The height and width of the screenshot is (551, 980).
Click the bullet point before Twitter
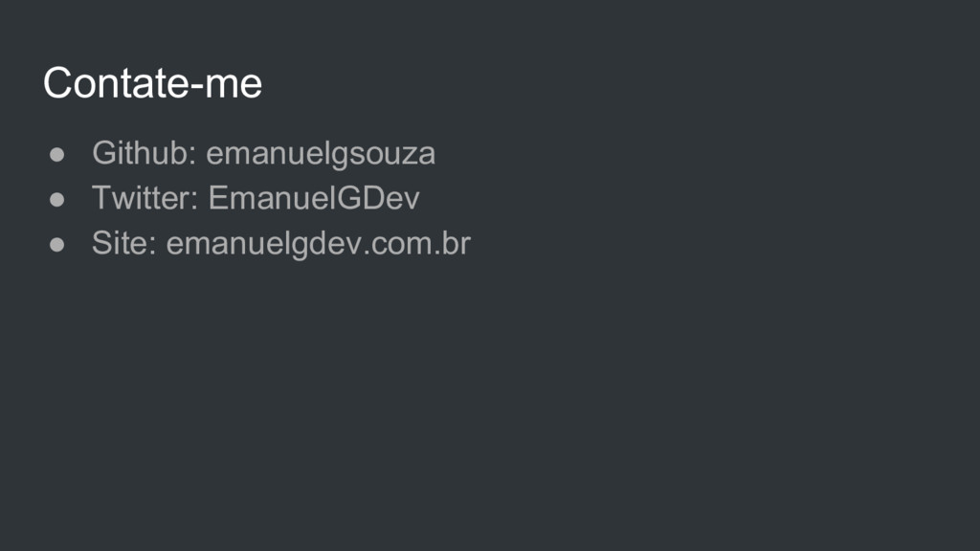tap(56, 200)
